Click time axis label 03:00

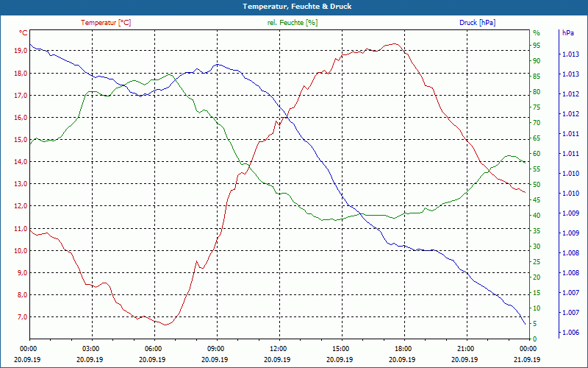click(91, 348)
